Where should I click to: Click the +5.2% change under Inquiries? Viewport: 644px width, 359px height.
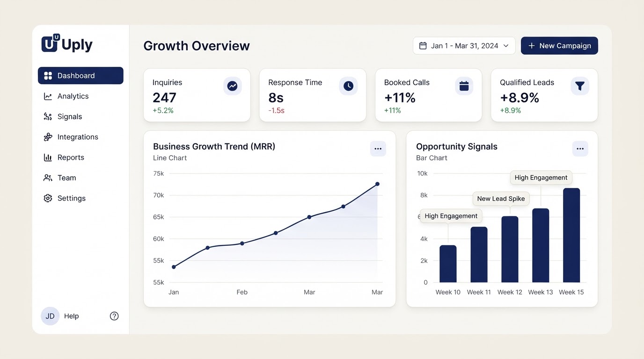163,111
